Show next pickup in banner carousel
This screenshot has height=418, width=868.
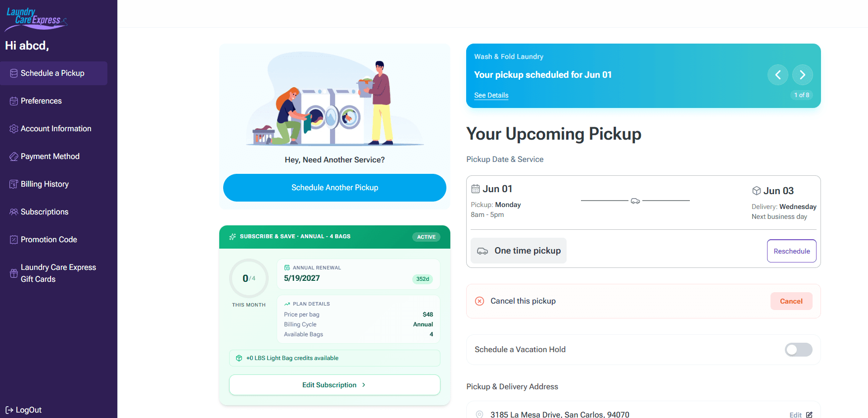[x=803, y=75]
